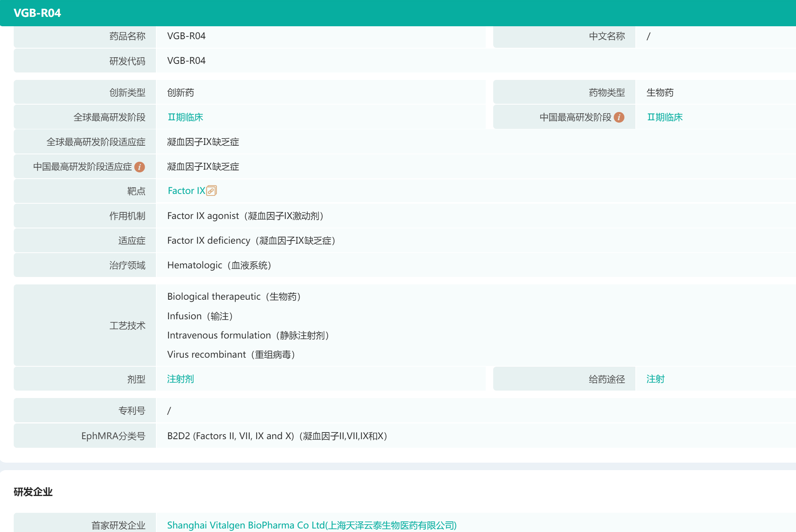The image size is (796, 532).
Task: Open the info tooltip beside 中国最高研发阶段
Action: click(619, 117)
